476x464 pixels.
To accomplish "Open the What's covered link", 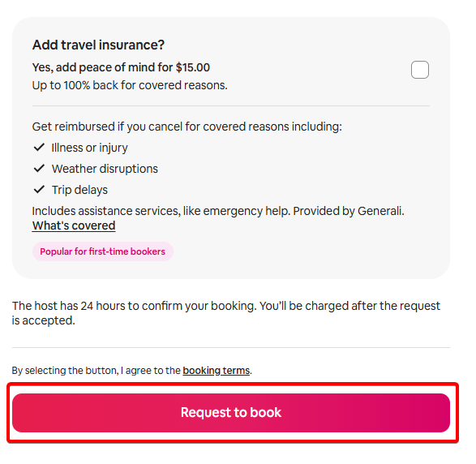I will (74, 226).
